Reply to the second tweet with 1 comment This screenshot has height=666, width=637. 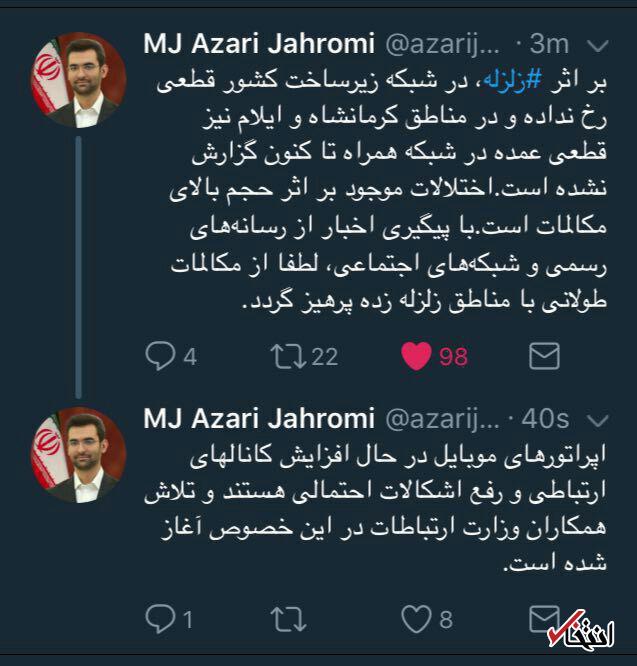click(x=161, y=619)
